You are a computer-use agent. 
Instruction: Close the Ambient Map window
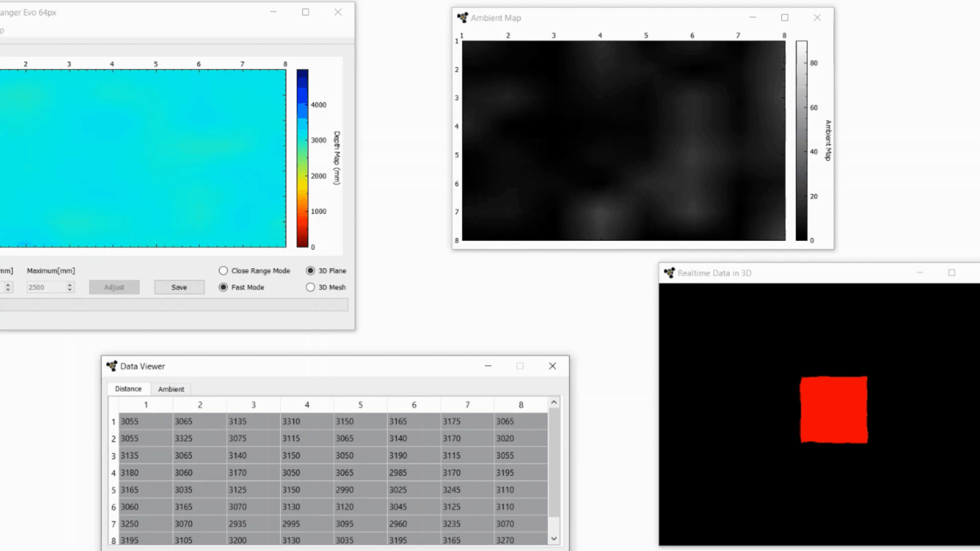tap(817, 17)
